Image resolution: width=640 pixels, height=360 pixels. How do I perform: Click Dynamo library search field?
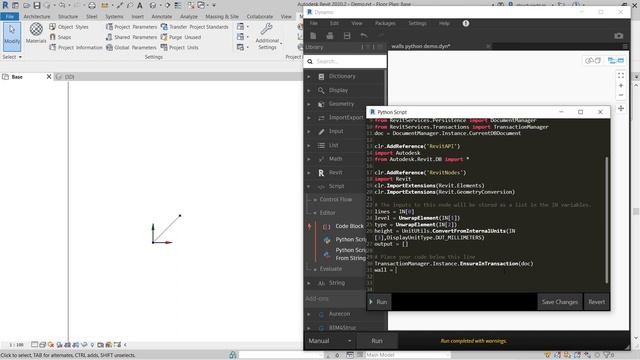pos(345,61)
